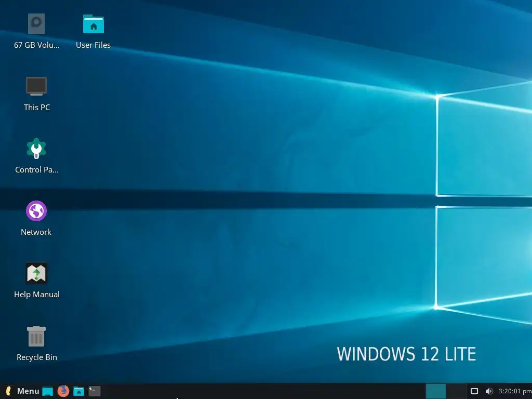Open the file manager icon in taskbar
The image size is (532, 399).
[x=79, y=391]
